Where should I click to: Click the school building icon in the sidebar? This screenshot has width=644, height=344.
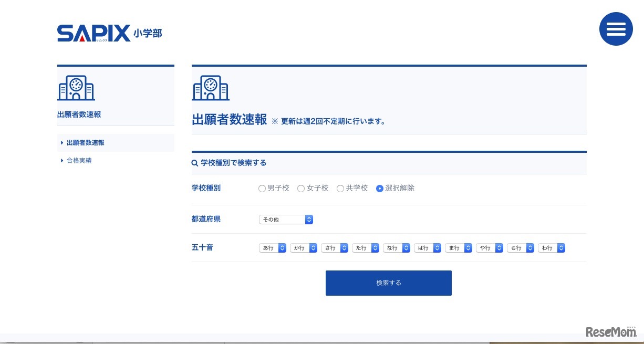click(x=76, y=87)
